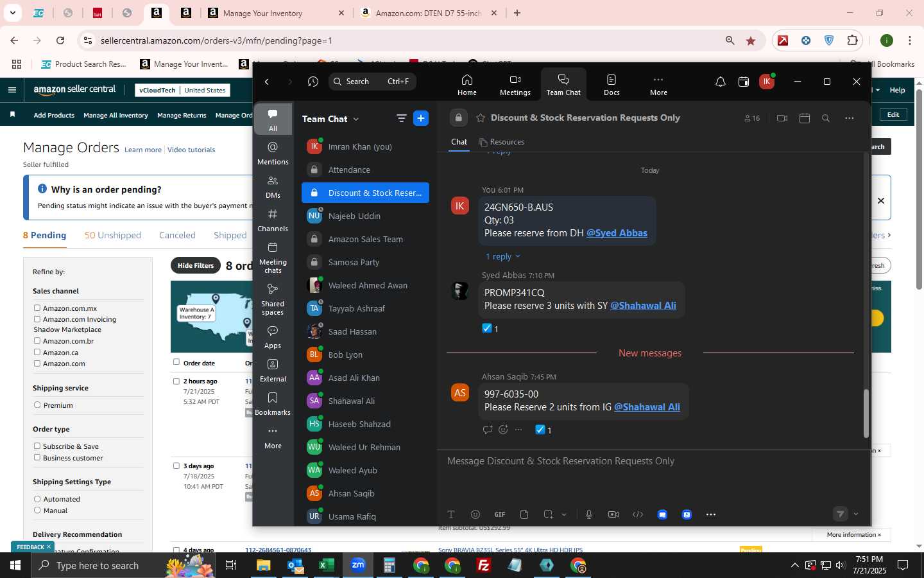Open the Learn more link
Image resolution: width=924 pixels, height=578 pixels.
(143, 150)
